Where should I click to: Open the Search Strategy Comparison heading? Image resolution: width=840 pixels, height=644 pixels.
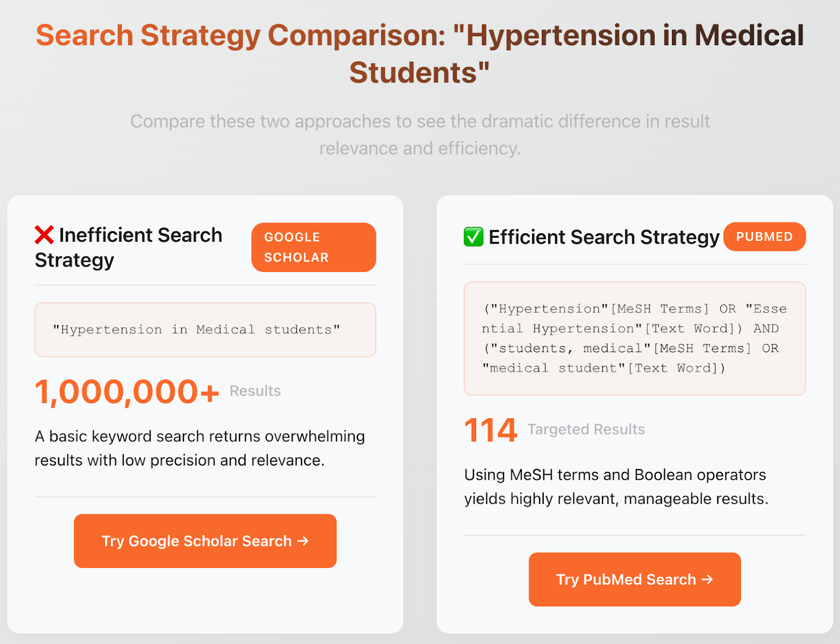pyautogui.click(x=420, y=52)
